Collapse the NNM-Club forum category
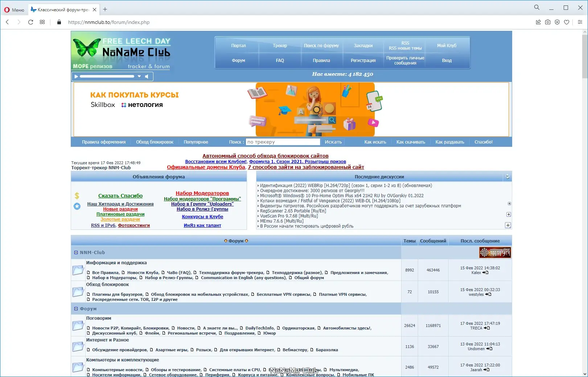 [x=76, y=253]
